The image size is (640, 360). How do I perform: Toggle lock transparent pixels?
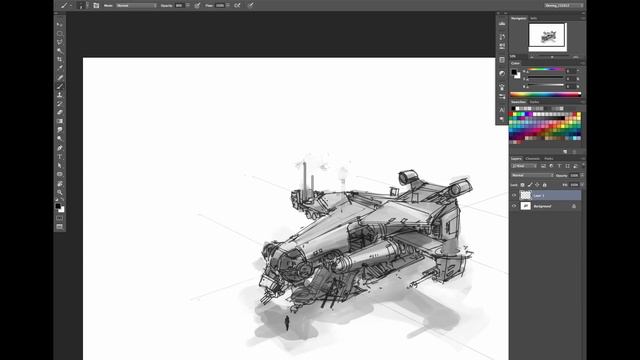(522, 185)
